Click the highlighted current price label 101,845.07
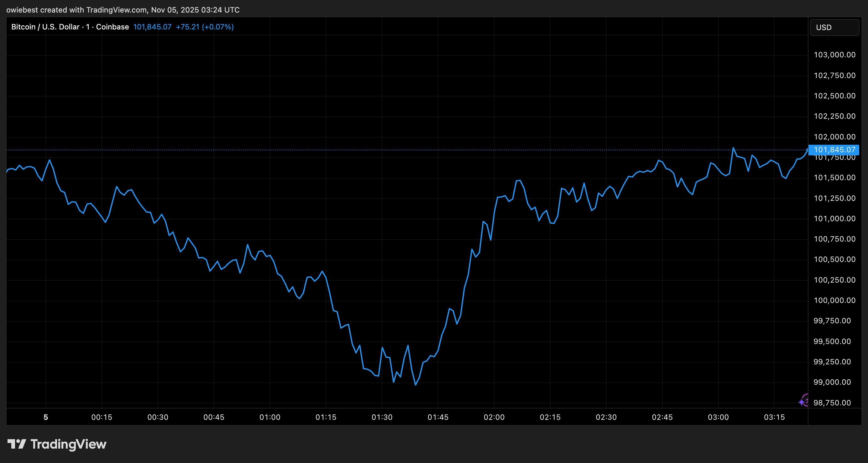 834,150
